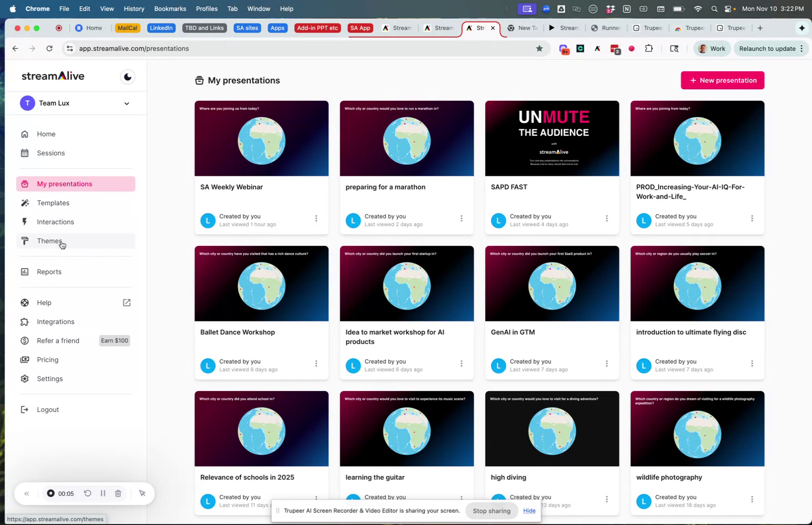Viewport: 812px width, 525px height.
Task: Enable cursor highlighting in the recorder bar
Action: 142,493
